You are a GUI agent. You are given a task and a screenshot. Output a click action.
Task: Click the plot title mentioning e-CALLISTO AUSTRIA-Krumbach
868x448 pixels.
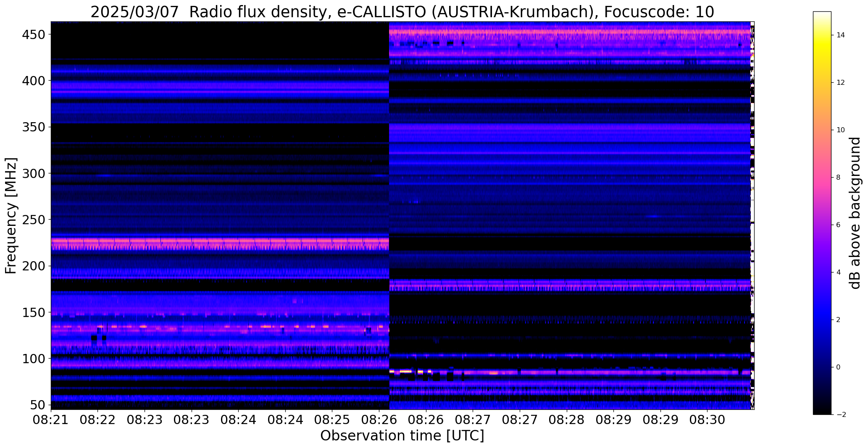tap(402, 12)
